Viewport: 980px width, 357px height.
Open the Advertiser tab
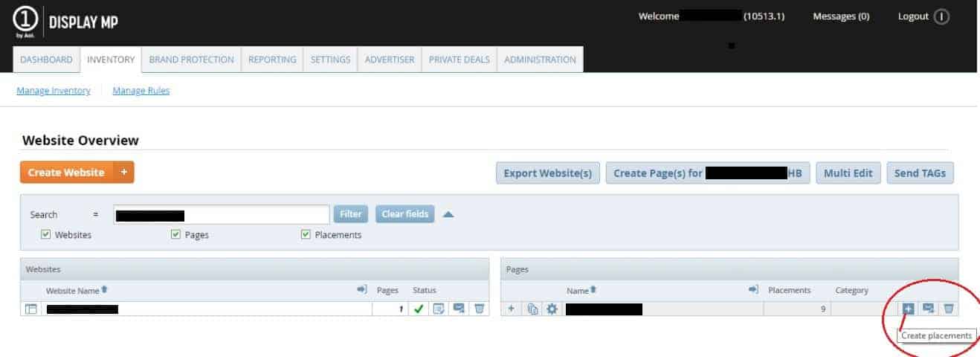[x=390, y=59]
